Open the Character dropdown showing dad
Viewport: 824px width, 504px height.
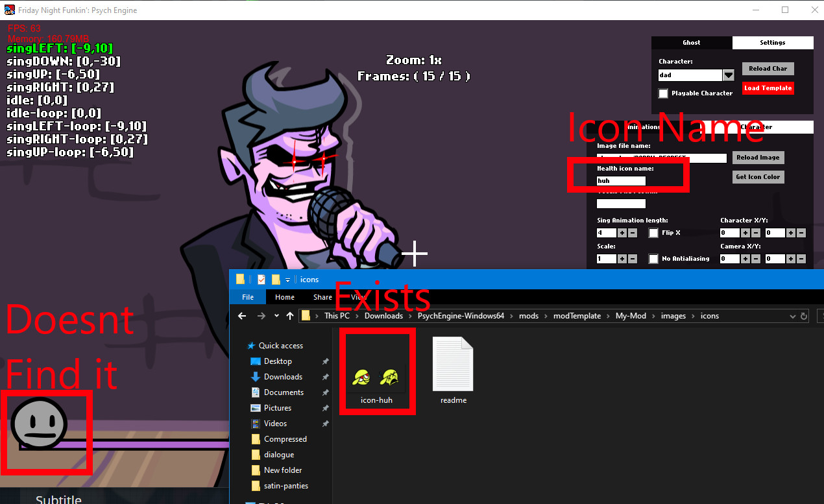coord(729,75)
